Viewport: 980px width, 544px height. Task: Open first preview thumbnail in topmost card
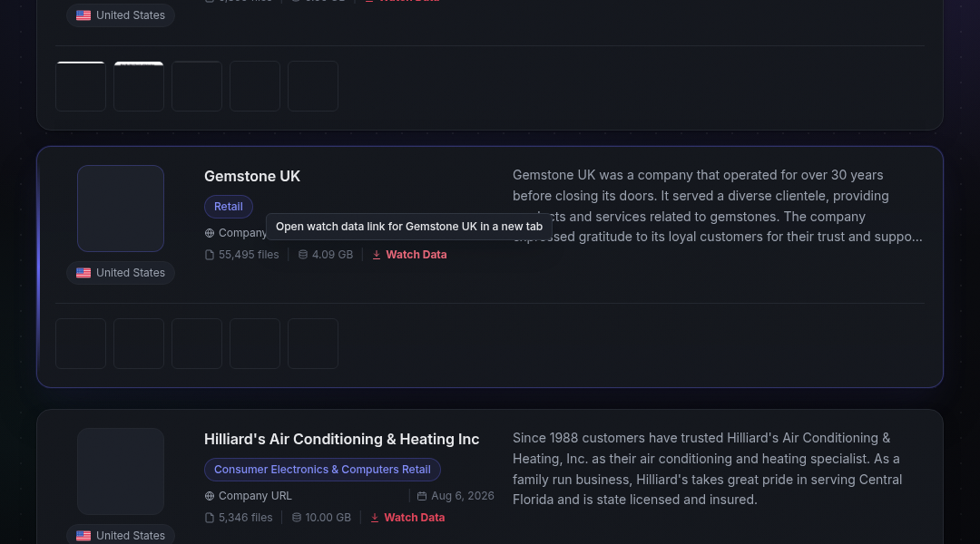pyautogui.click(x=81, y=86)
